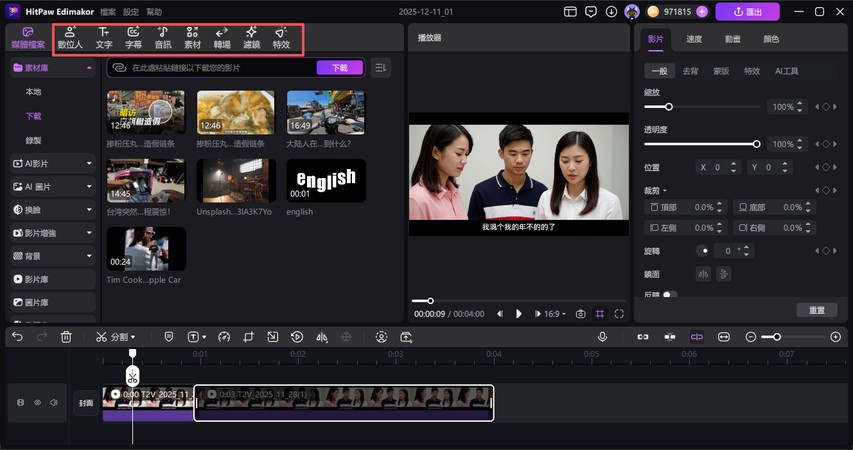Open the 濾鏡 filters panel

click(x=251, y=38)
